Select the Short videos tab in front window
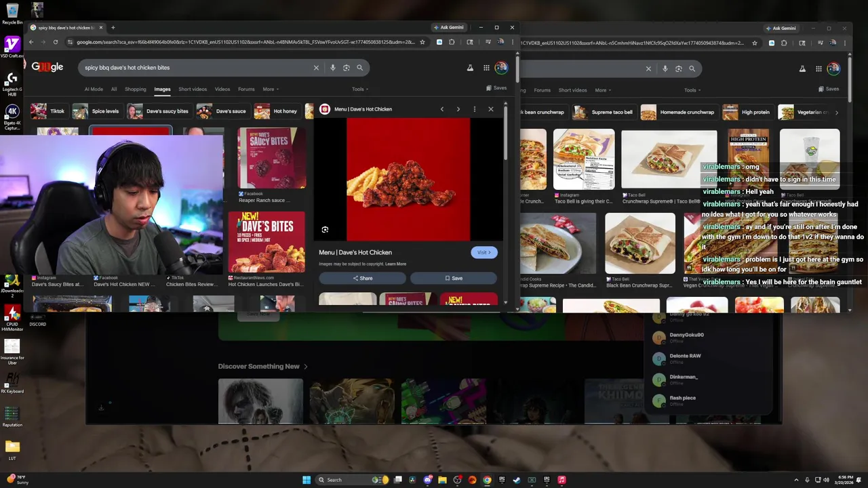Screen dimensions: 868x488 (193, 89)
